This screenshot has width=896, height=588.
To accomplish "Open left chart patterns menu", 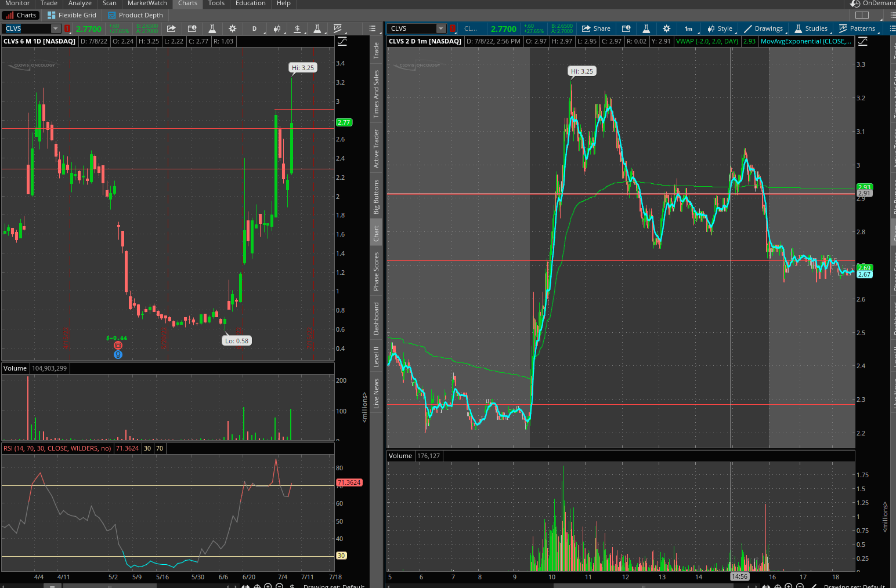I will [x=338, y=28].
